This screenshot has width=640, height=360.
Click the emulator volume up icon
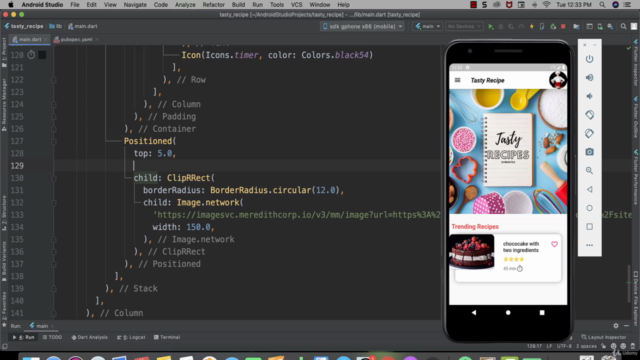coord(589,78)
